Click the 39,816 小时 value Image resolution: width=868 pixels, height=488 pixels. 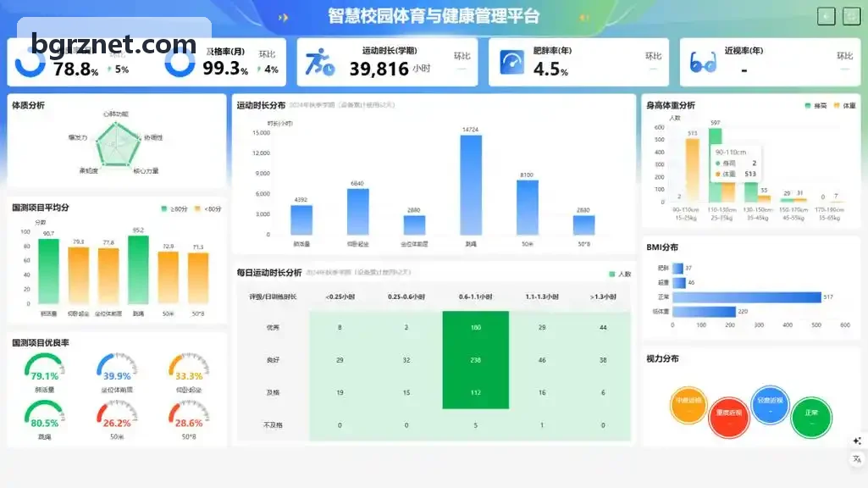pyautogui.click(x=390, y=69)
